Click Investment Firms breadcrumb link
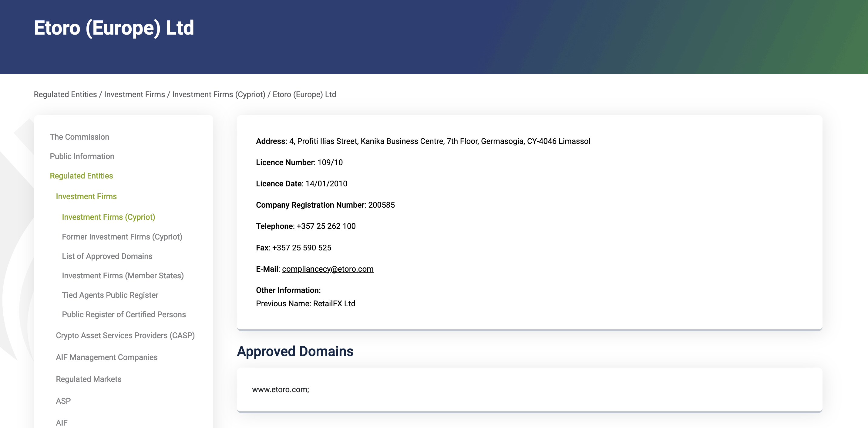The image size is (868, 428). (134, 94)
